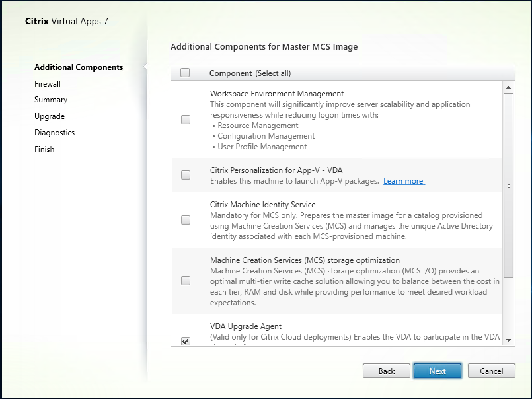This screenshot has width=532, height=399.
Task: Jump to the Summary step
Action: pyautogui.click(x=51, y=100)
